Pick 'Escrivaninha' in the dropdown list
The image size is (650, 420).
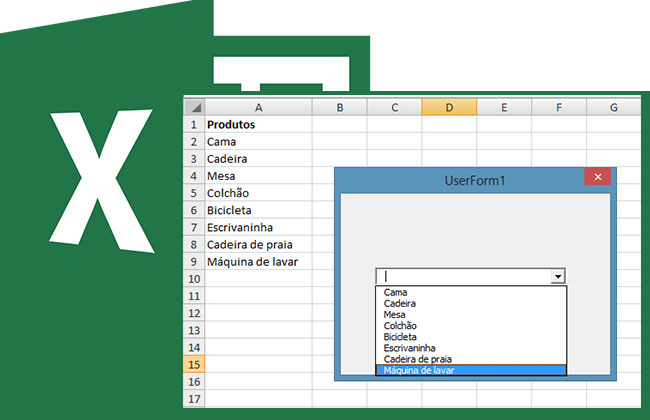(471, 348)
